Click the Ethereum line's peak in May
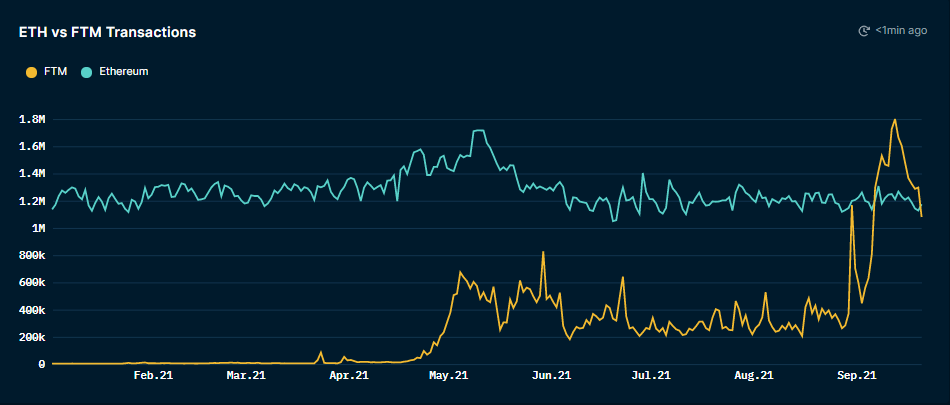The height and width of the screenshot is (405, 950). coord(478,131)
